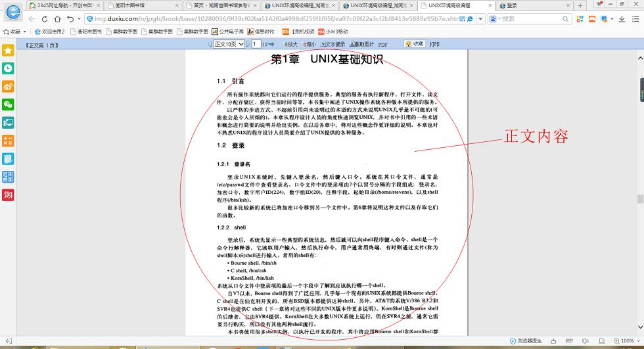Click the 打印 print button

point(434,44)
